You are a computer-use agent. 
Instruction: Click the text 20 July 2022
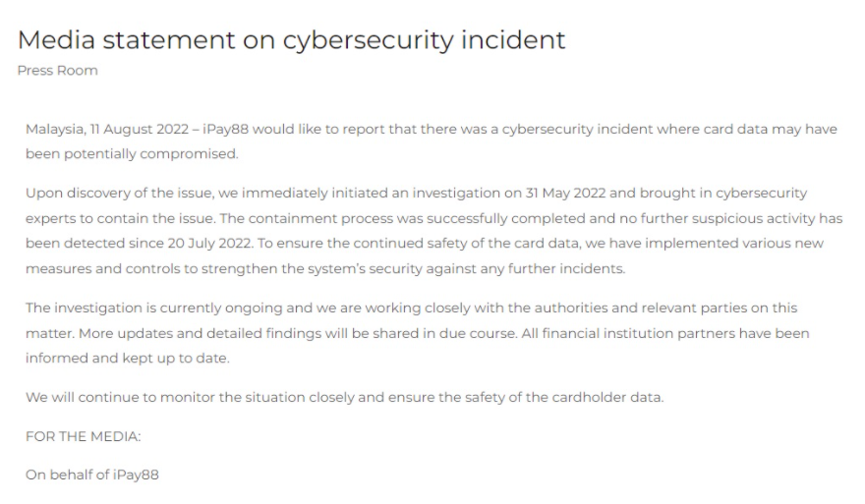pyautogui.click(x=209, y=244)
